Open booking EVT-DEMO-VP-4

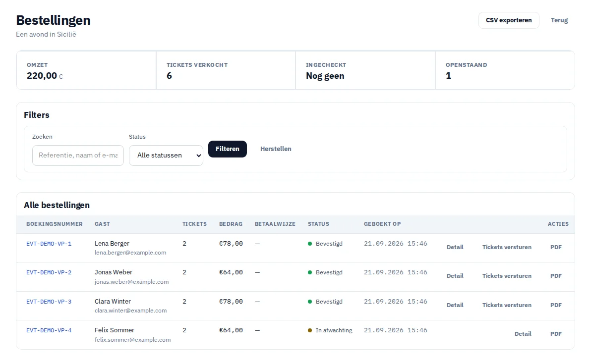49,330
